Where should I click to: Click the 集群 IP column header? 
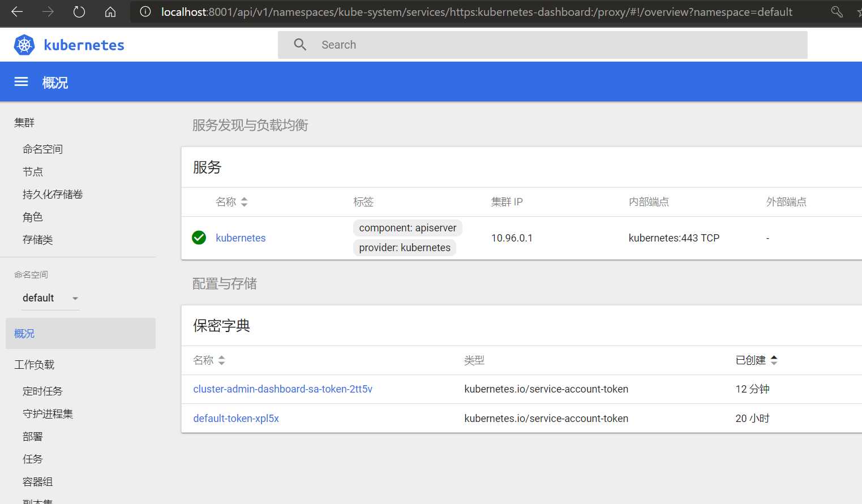pos(507,202)
